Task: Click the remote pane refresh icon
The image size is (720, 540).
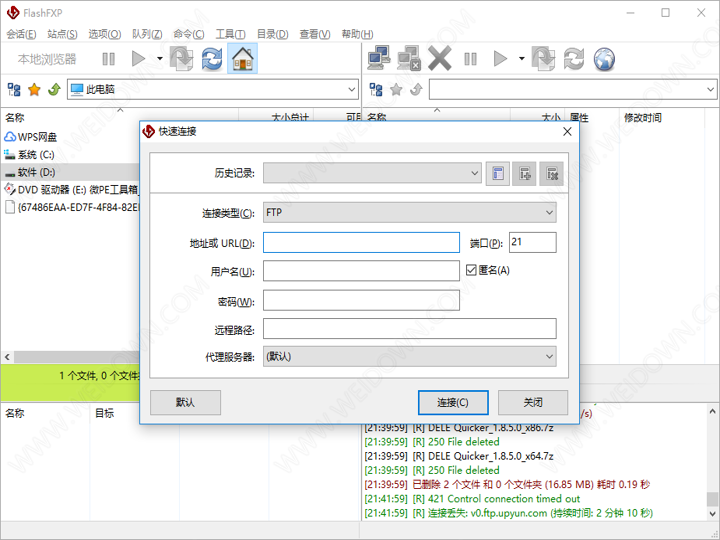Action: [574, 59]
